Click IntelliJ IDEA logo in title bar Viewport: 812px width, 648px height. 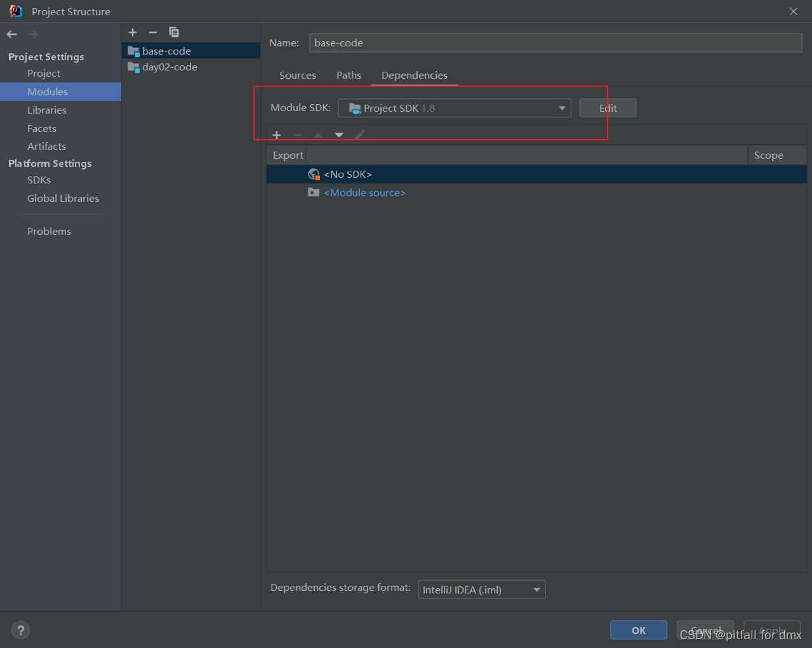(x=16, y=11)
